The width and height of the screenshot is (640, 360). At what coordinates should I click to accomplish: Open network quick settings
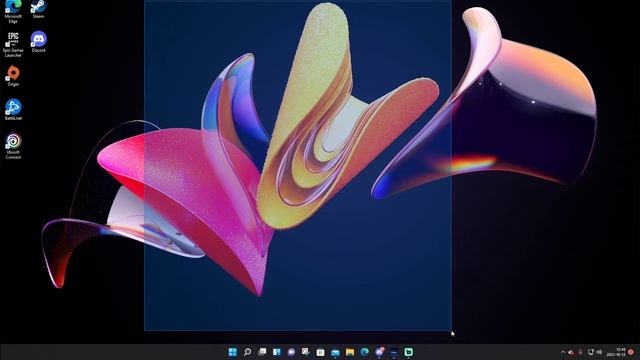click(590, 352)
